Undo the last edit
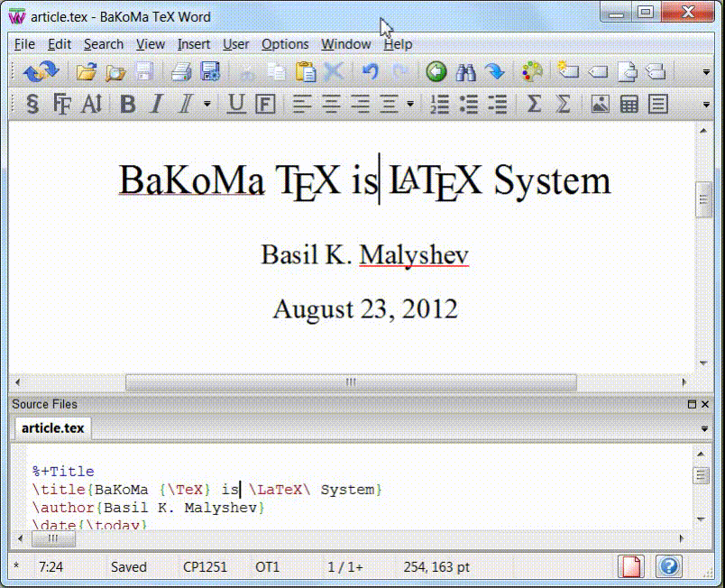This screenshot has height=588, width=725. (x=370, y=71)
